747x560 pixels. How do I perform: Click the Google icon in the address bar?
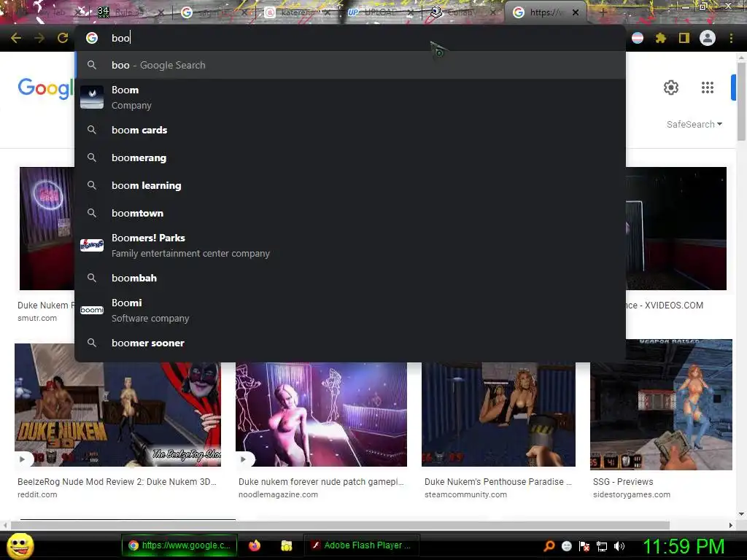tap(92, 38)
